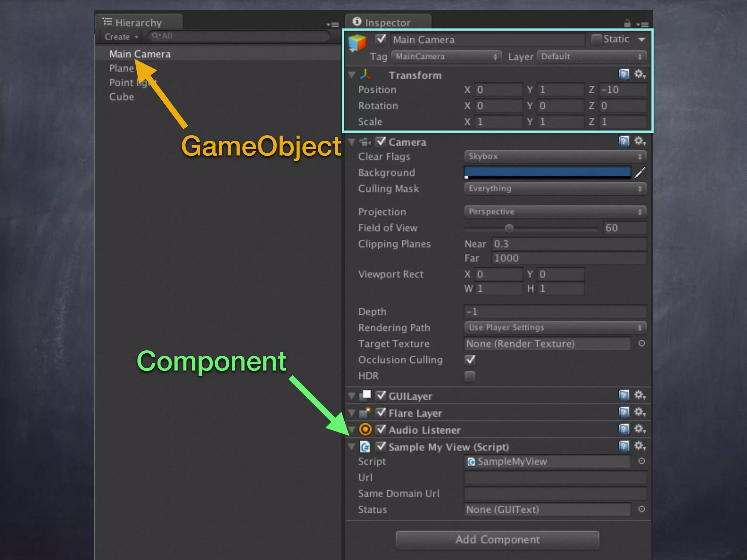Click the Background color swatch
The width and height of the screenshot is (747, 560).
[547, 172]
